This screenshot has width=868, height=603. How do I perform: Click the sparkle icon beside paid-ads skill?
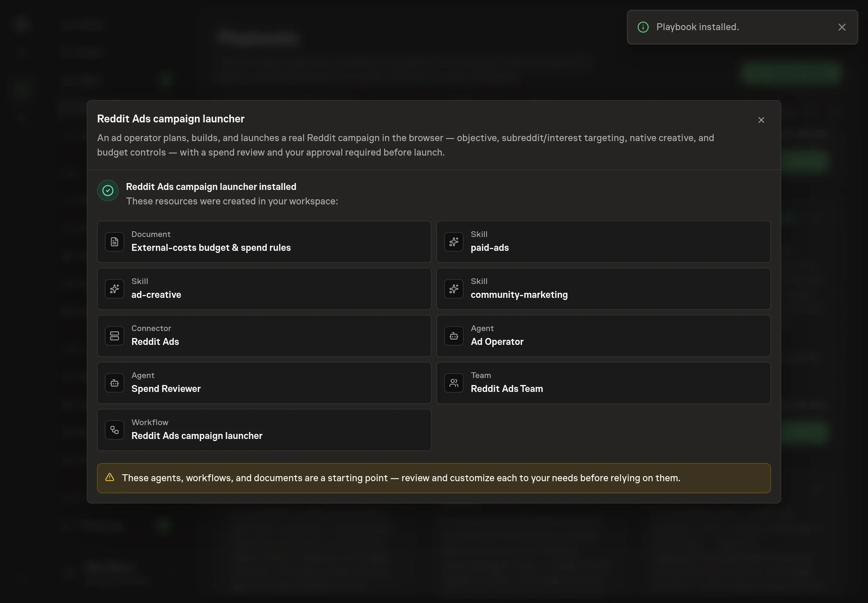[x=454, y=242]
